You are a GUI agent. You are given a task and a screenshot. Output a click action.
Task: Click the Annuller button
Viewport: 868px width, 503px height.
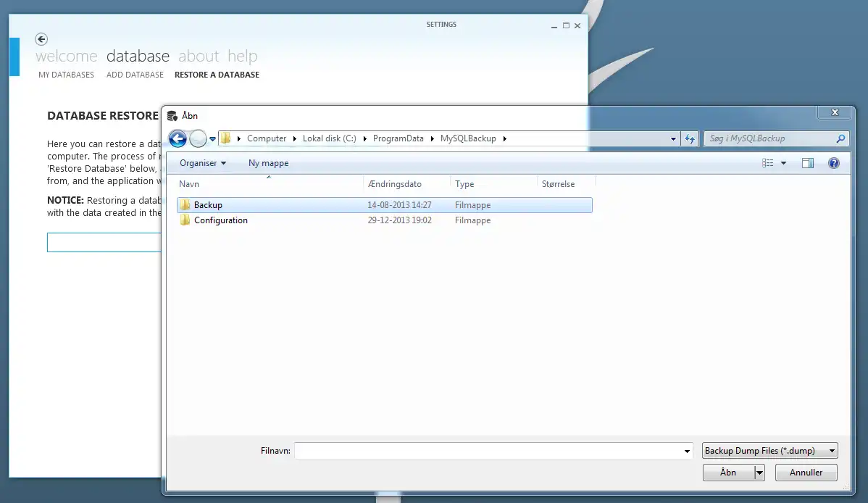coord(806,473)
